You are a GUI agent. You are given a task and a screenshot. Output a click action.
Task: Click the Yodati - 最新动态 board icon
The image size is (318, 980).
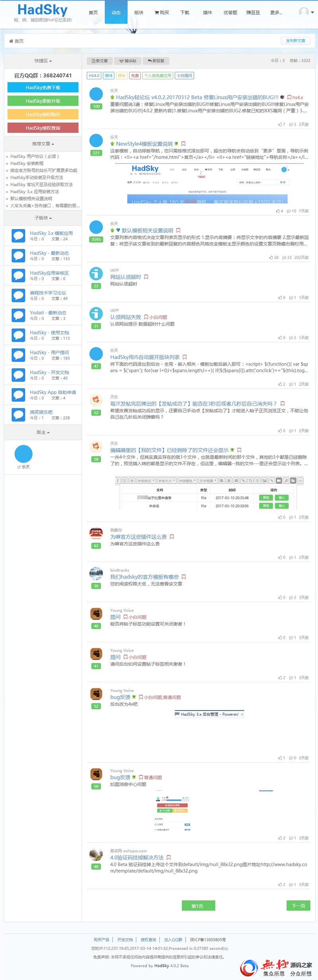18,315
